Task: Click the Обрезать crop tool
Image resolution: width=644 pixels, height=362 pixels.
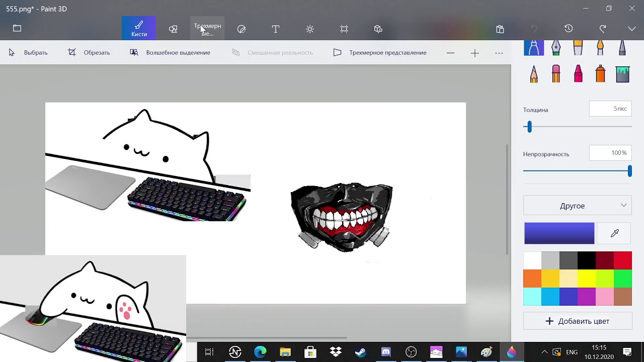Action: click(x=89, y=53)
